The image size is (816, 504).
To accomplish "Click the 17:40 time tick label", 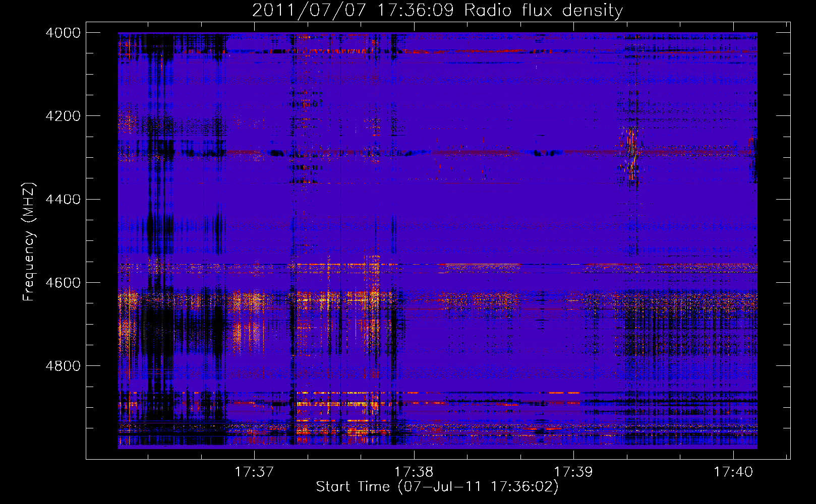I will point(733,472).
